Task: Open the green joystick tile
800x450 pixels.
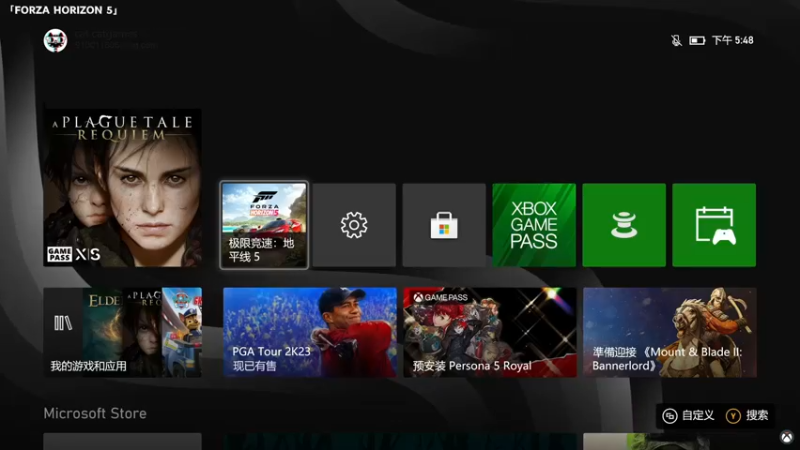Action: (624, 225)
